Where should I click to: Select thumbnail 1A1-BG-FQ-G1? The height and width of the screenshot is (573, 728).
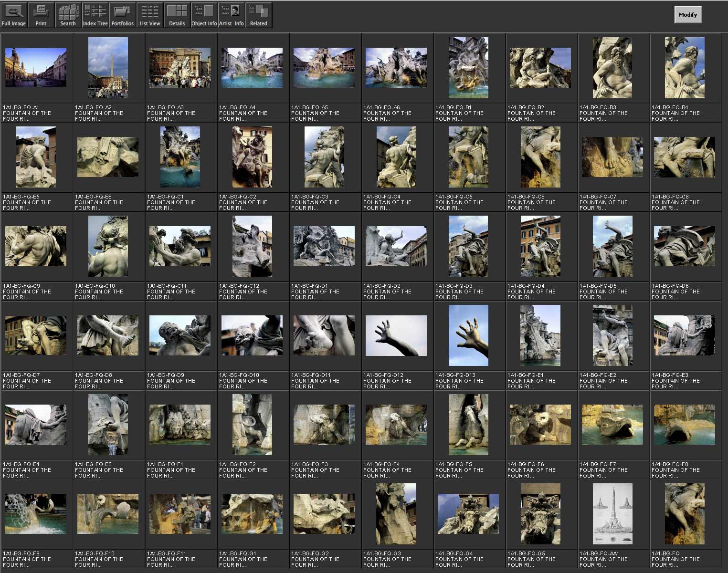click(x=252, y=514)
